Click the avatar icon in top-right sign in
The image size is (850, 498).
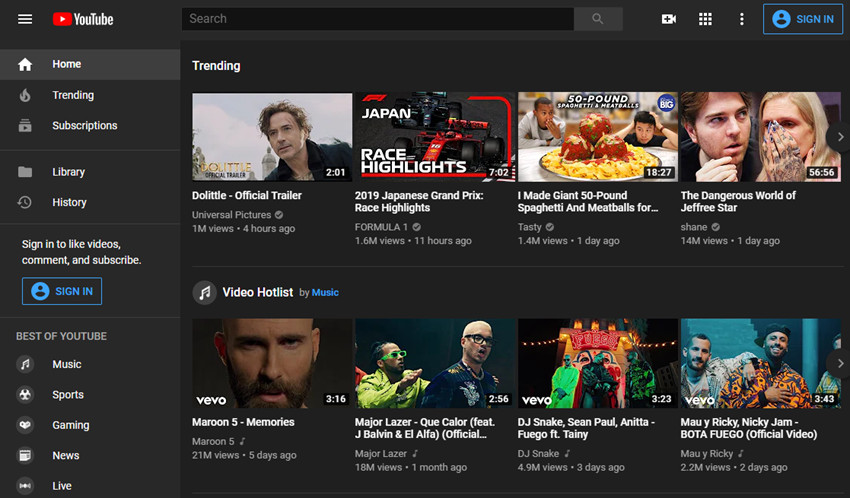point(781,19)
